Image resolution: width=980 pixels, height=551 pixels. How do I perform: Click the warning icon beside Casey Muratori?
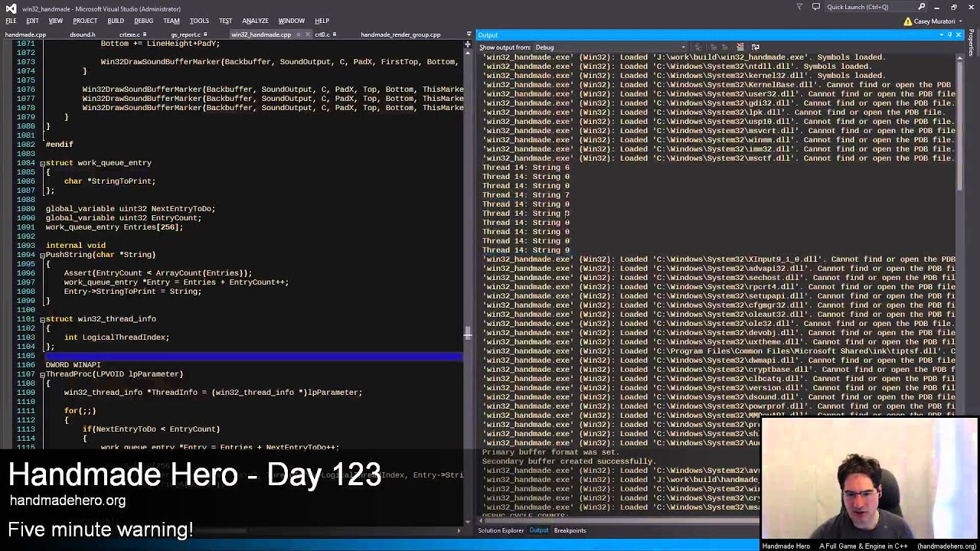(x=906, y=21)
